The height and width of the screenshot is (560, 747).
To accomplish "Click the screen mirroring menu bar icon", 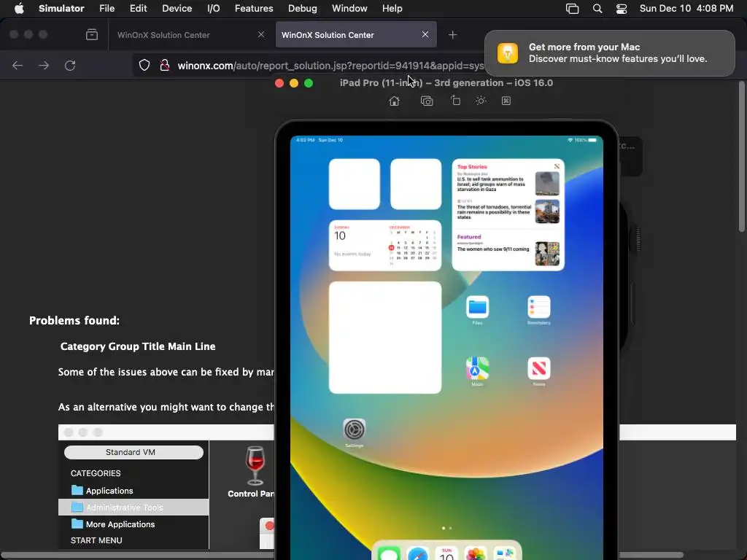I will (x=572, y=9).
